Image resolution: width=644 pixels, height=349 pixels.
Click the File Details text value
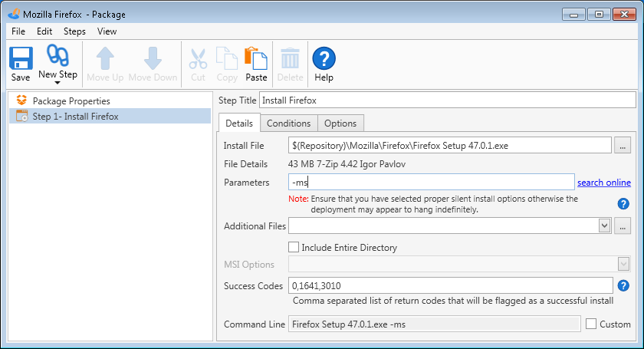tap(347, 164)
